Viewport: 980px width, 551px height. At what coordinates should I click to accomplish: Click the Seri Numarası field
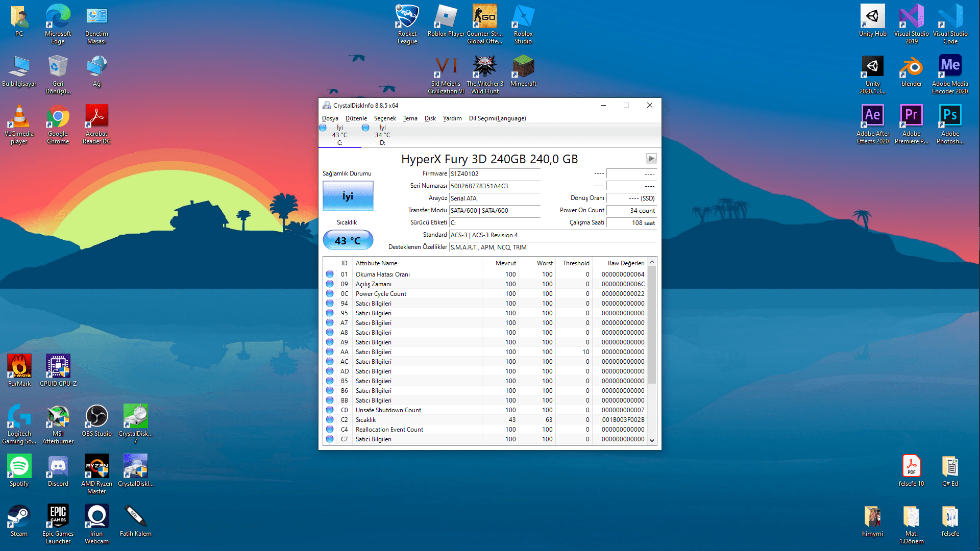pos(494,186)
